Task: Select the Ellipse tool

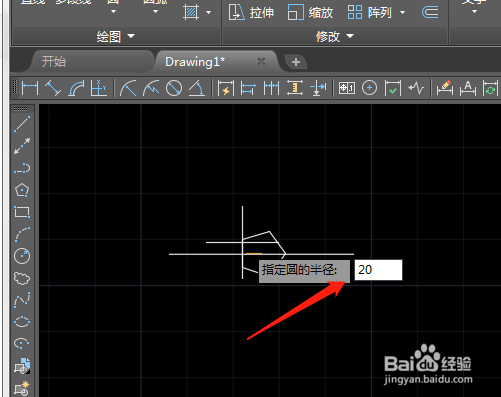Action: click(x=22, y=322)
